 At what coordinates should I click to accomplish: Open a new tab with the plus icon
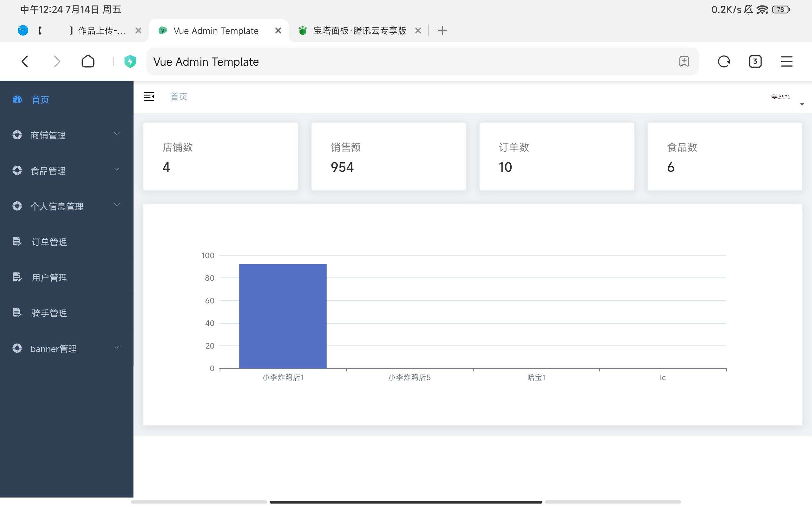442,30
